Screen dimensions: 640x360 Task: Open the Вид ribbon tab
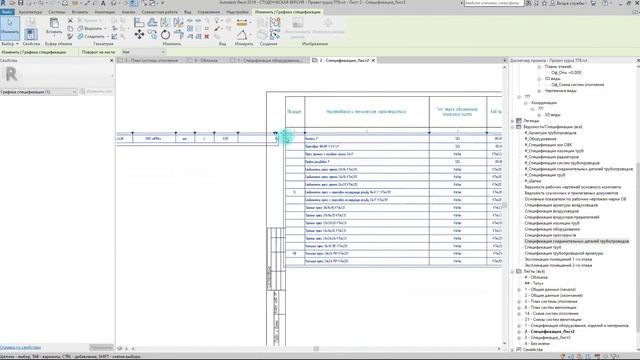click(187, 12)
